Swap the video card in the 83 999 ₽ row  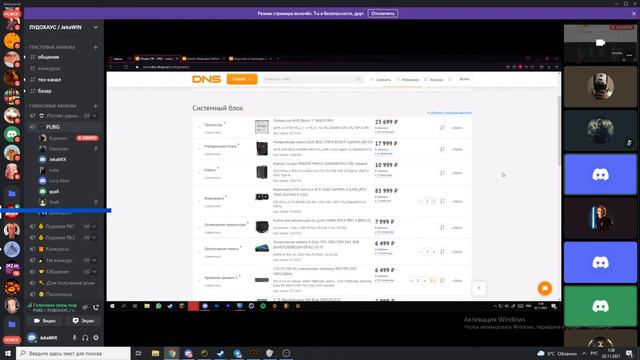(442, 201)
